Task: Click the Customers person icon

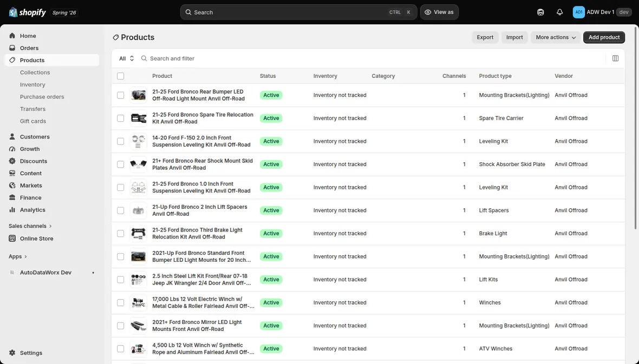Action: click(x=12, y=137)
